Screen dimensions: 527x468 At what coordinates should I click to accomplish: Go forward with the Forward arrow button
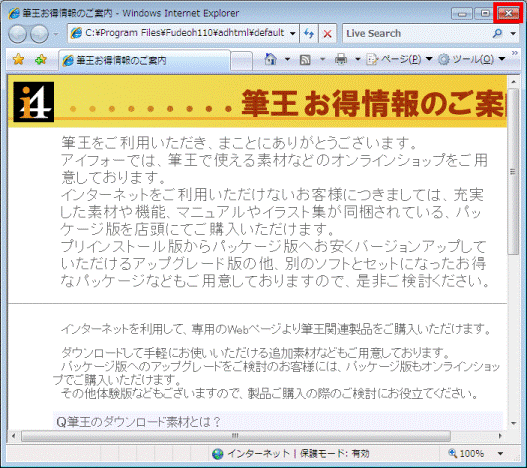click(40, 34)
